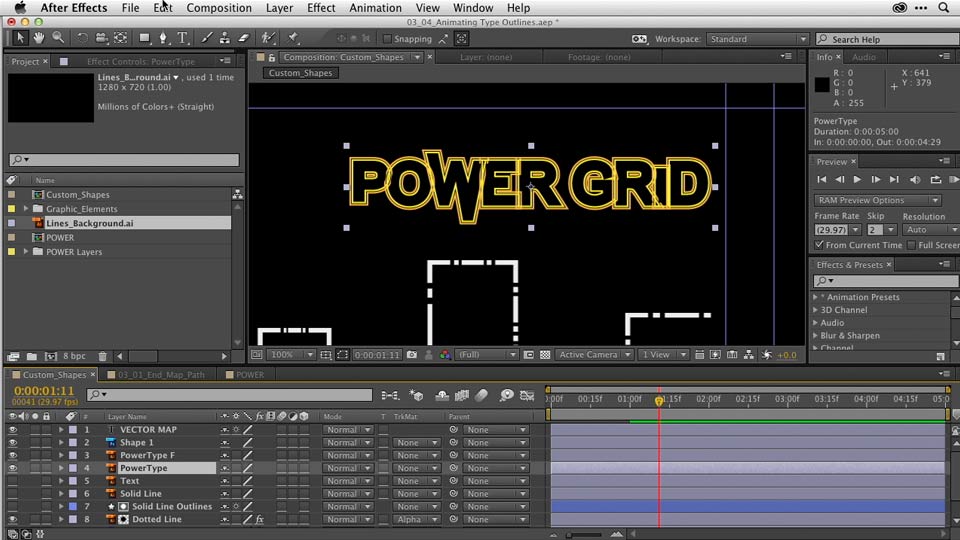Image resolution: width=960 pixels, height=540 pixels.
Task: Expand Animation Presets in Effects panel
Action: [x=816, y=297]
